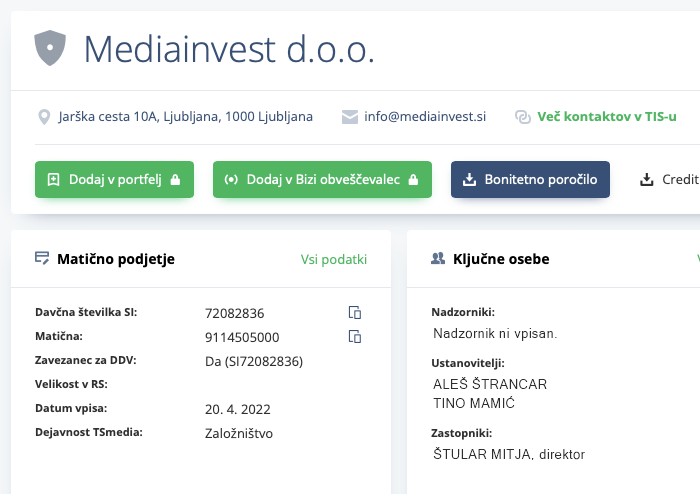
Task: Click the Davčna številka SI: label
Action: 86,312
